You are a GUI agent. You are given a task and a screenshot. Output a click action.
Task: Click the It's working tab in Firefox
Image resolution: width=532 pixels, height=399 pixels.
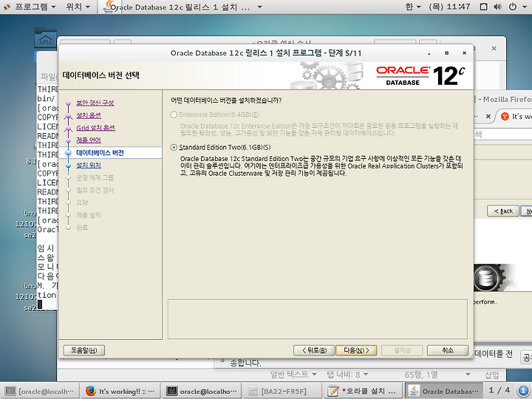[516, 117]
